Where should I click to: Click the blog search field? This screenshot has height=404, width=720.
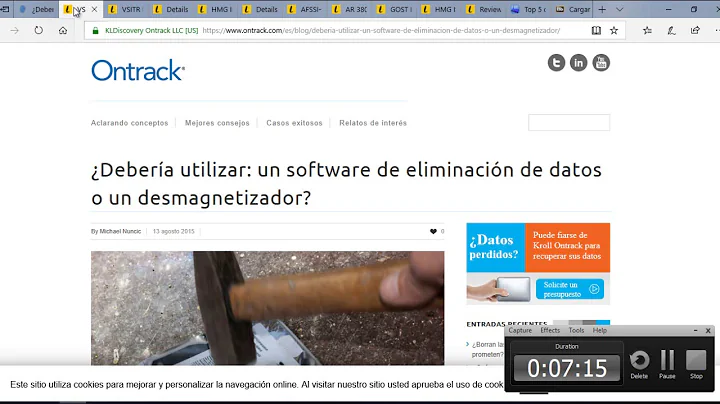569,123
